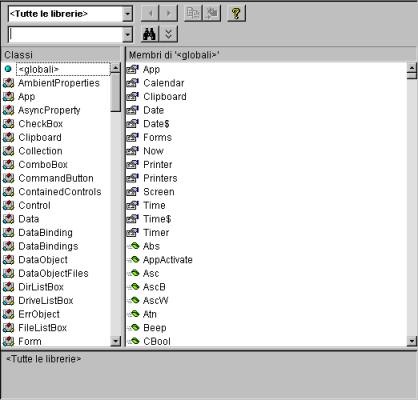Select the Calendar member
Viewport: 418px width, 400px height.
pos(164,83)
